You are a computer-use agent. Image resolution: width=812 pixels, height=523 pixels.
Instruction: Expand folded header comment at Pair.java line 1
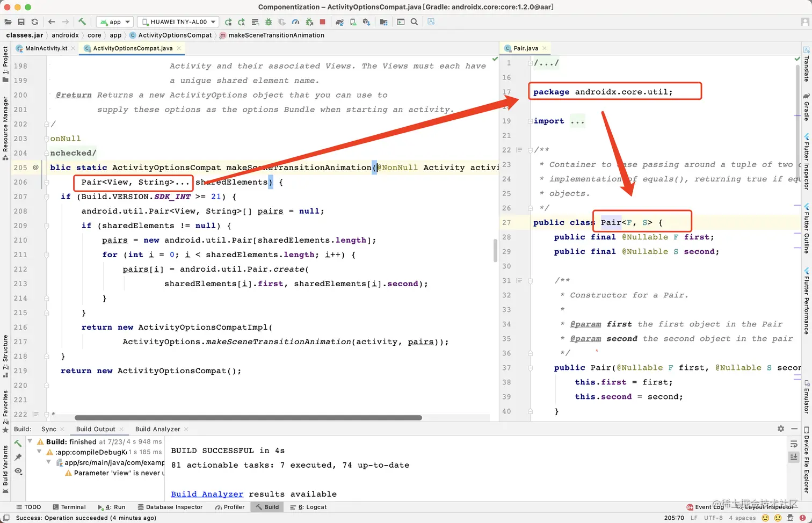point(530,63)
